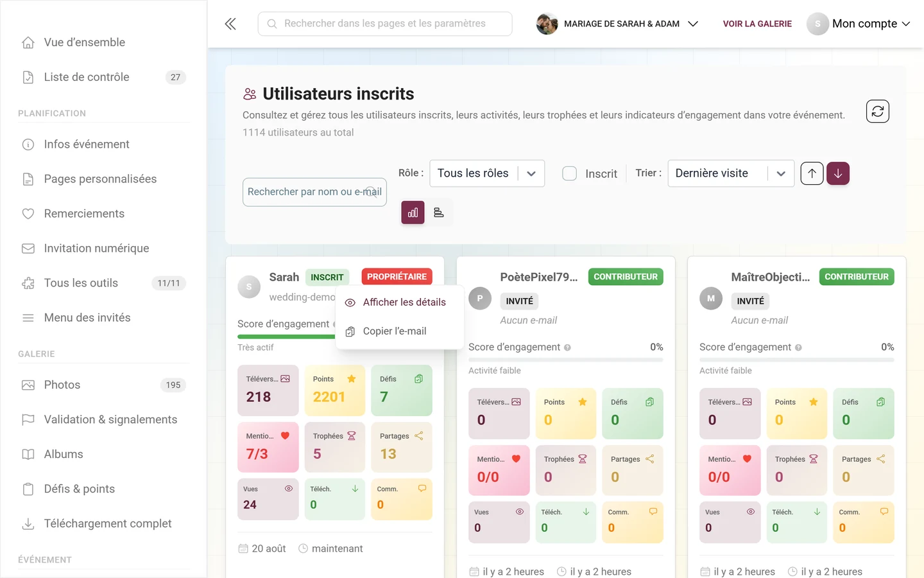The width and height of the screenshot is (924, 578).
Task: Toggle the Inscrit checkbox filter
Action: pos(569,173)
